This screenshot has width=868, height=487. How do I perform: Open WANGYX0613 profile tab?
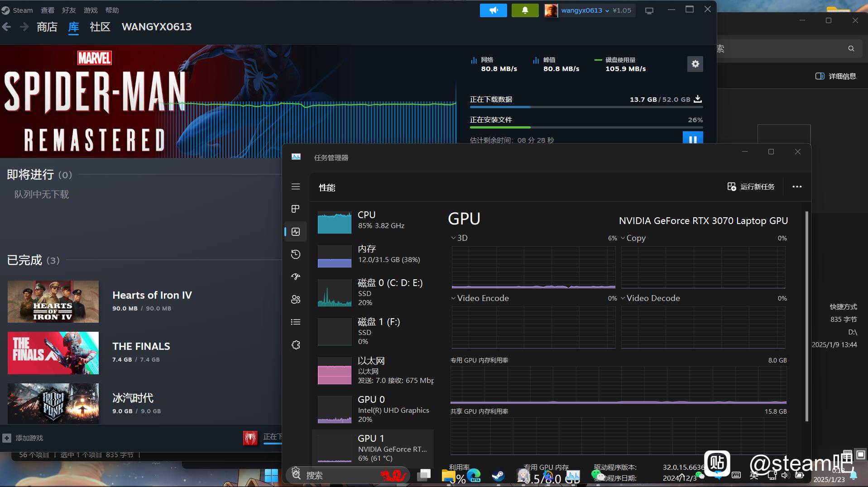(x=157, y=27)
